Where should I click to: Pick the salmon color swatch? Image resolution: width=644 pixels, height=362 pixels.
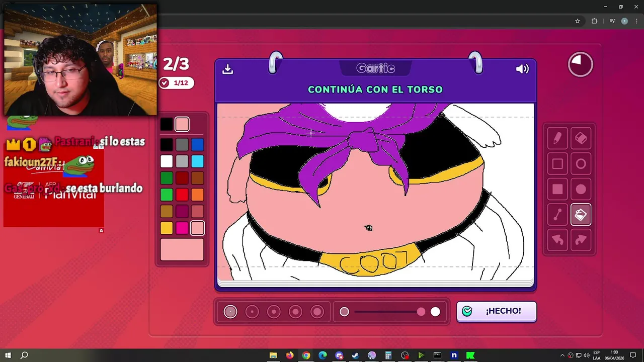click(x=197, y=211)
